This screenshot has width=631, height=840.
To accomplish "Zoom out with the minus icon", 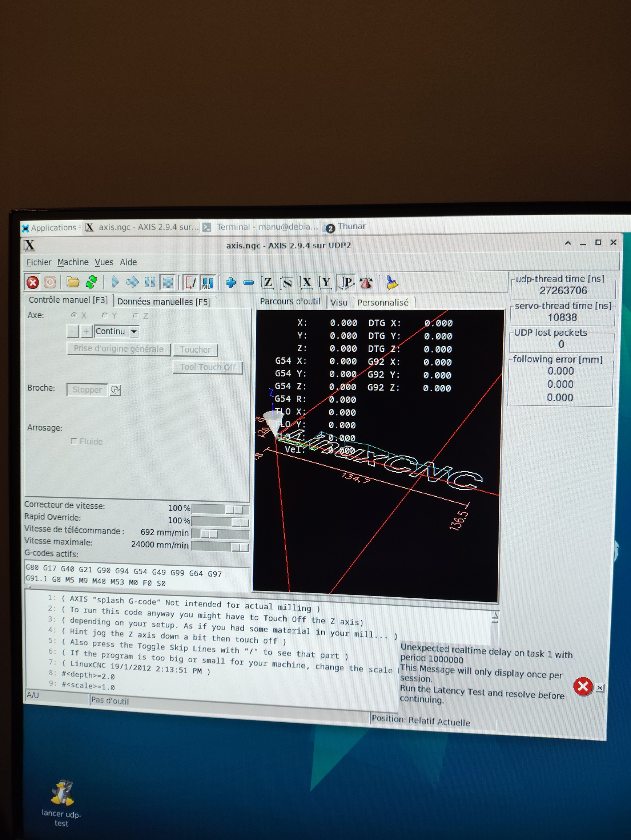I will click(249, 283).
